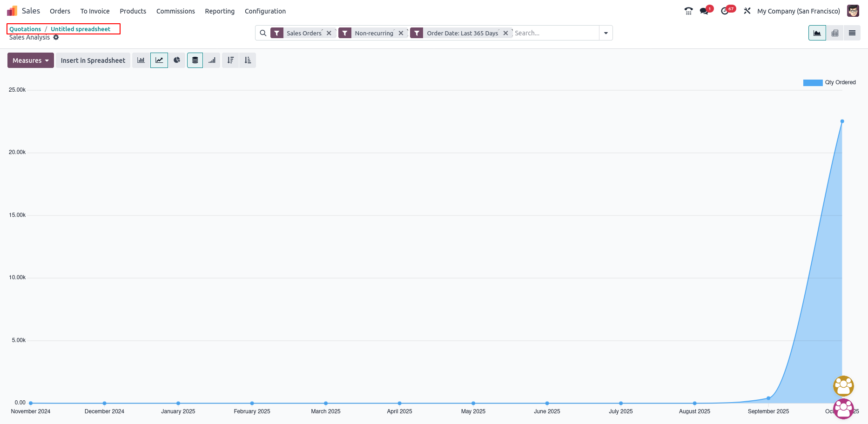Toggle descending sort order
This screenshot has width=868, height=424.
click(230, 61)
